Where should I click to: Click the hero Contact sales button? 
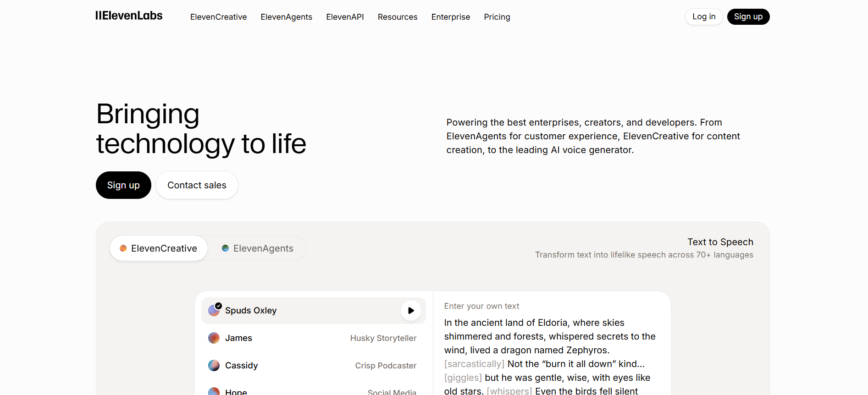pyautogui.click(x=197, y=185)
